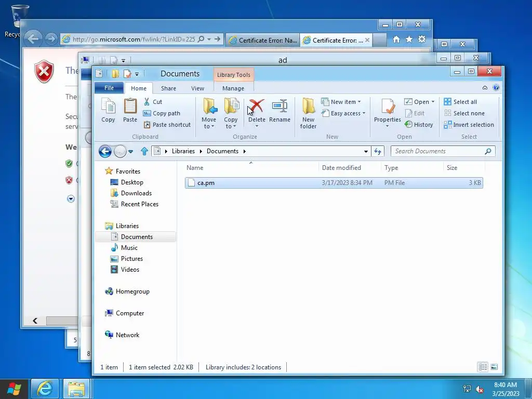The image size is (532, 399).
Task: Collapse the ribbon with the chevron
Action: [x=485, y=88]
